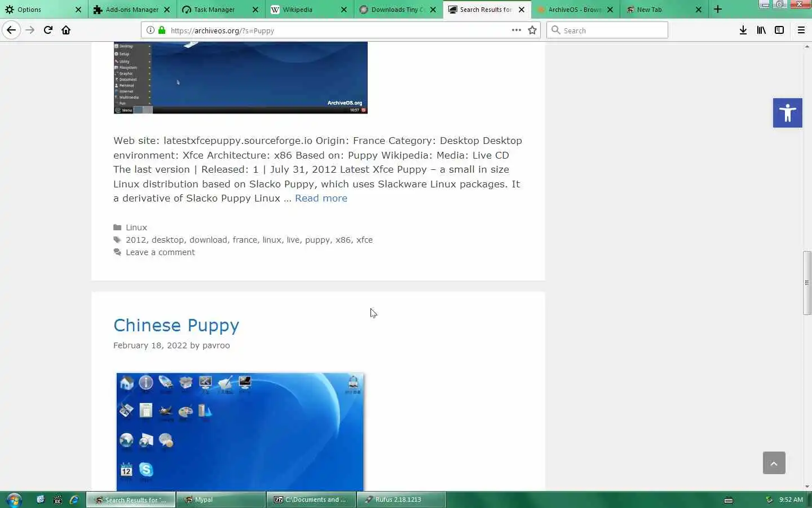Click the scrollbar down arrow
812x508 pixels.
coord(807,487)
